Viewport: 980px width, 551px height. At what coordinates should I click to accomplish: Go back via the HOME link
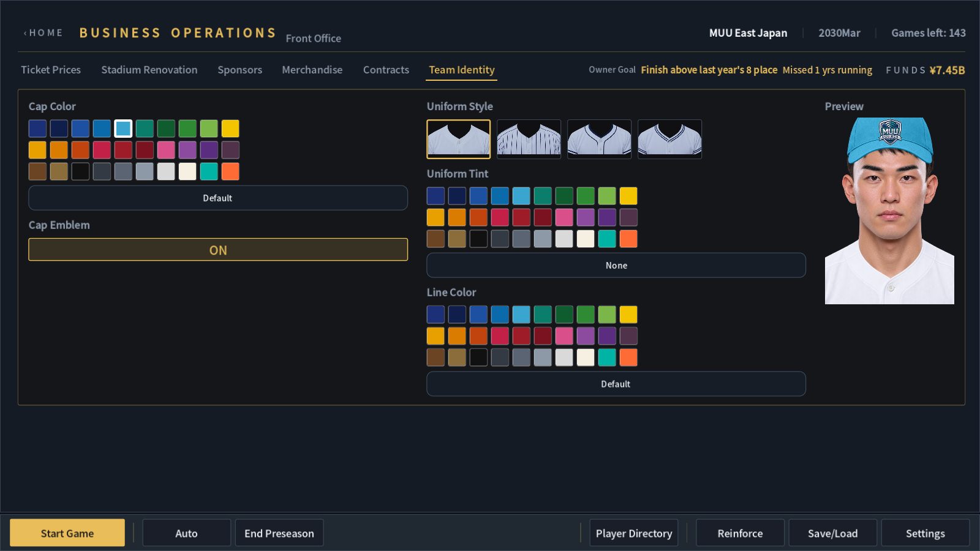click(43, 33)
